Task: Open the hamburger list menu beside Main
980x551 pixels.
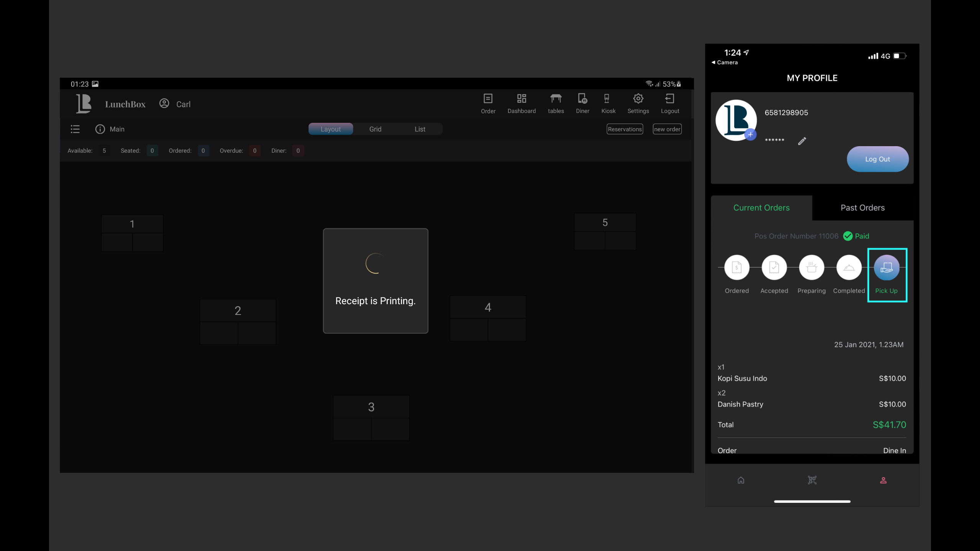Action: (x=75, y=129)
